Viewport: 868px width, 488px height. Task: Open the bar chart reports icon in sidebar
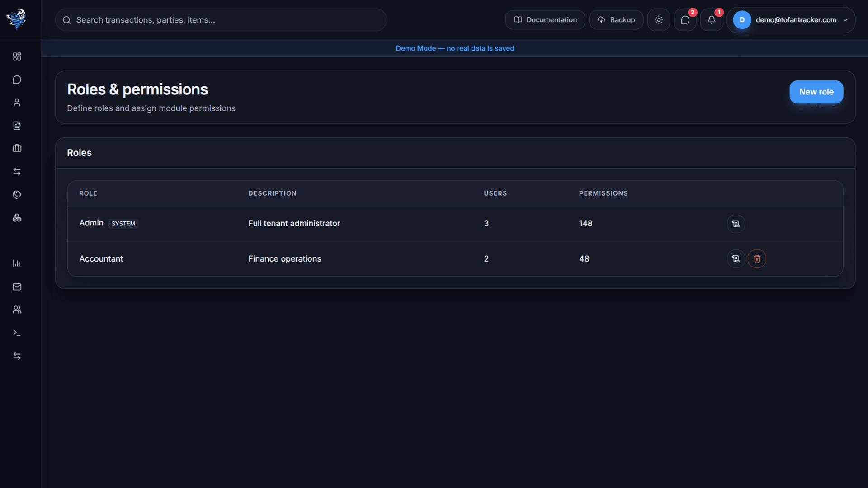coord(17,263)
